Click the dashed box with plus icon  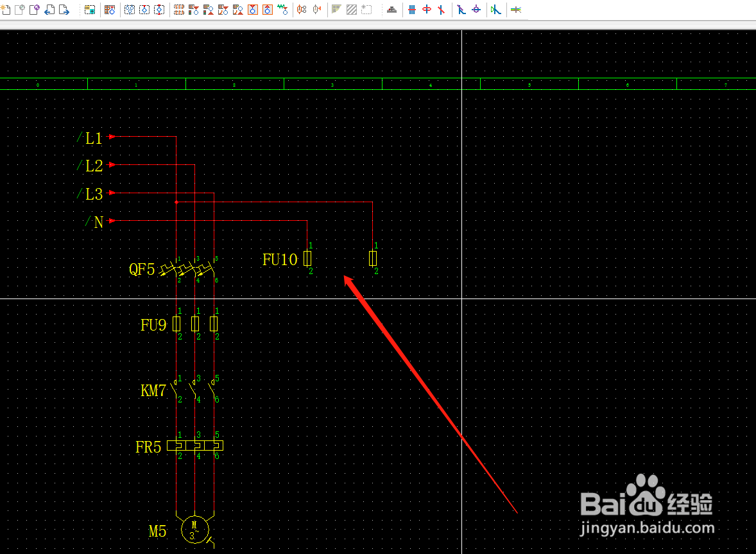coord(90,10)
